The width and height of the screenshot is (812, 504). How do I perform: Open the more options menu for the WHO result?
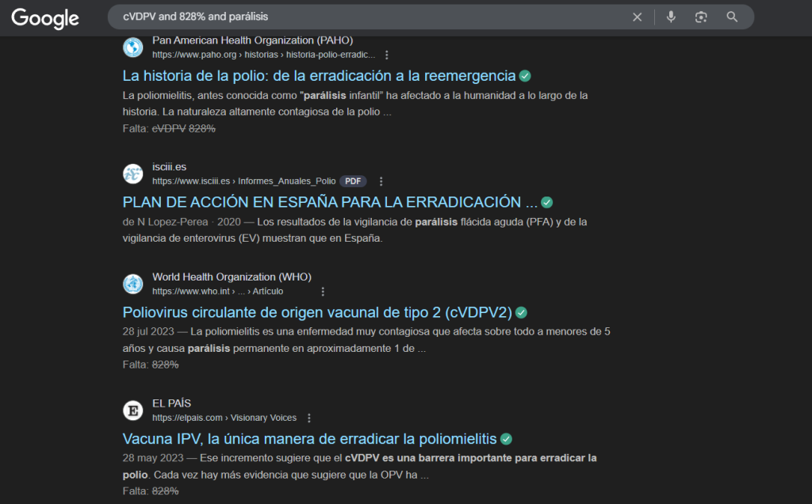click(x=323, y=292)
